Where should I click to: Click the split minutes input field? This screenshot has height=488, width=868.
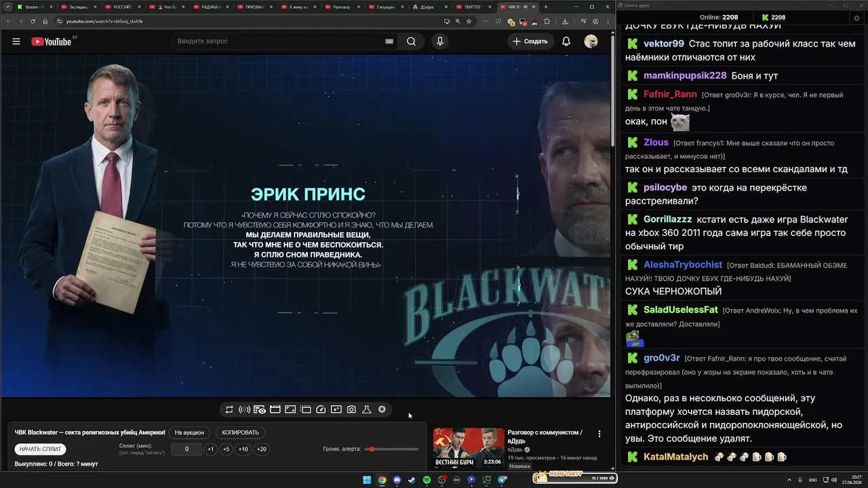coord(186,449)
